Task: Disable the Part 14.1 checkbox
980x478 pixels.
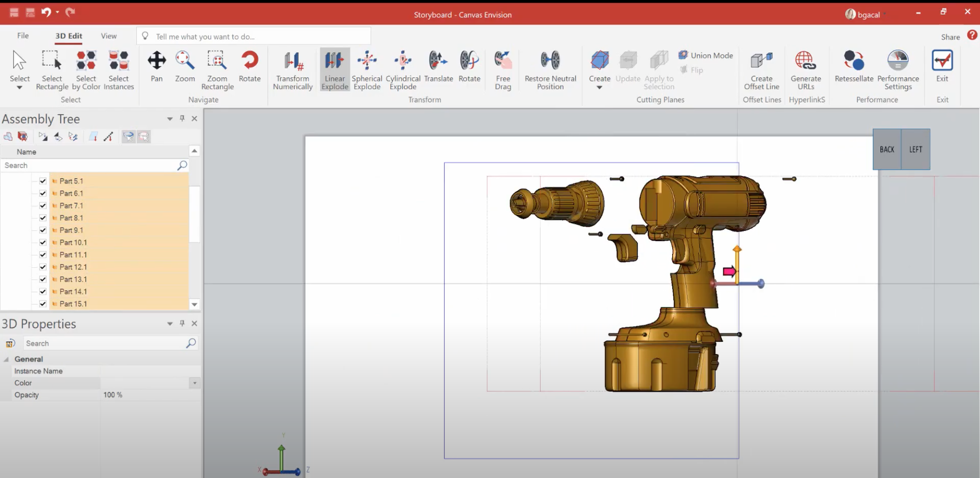Action: (43, 292)
